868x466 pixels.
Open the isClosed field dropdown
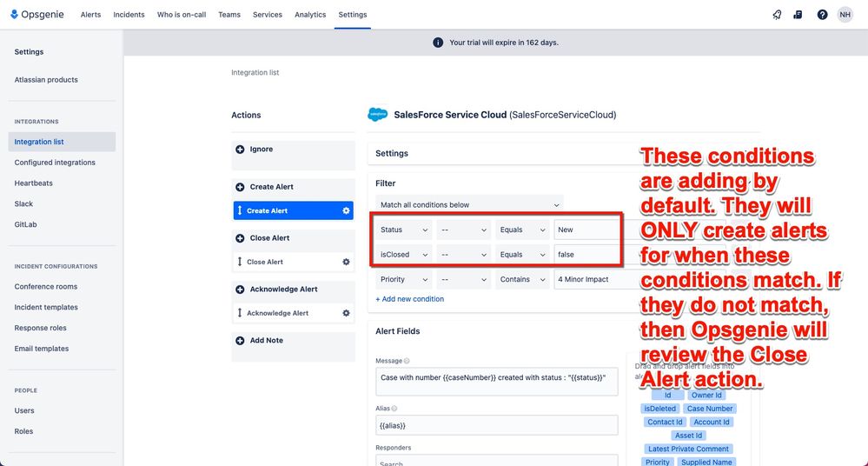click(404, 255)
